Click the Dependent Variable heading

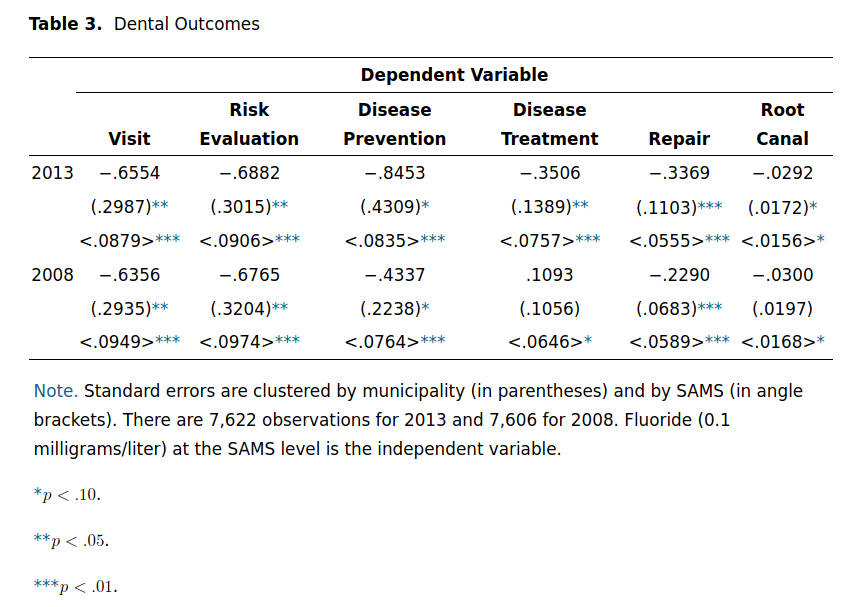pos(454,75)
